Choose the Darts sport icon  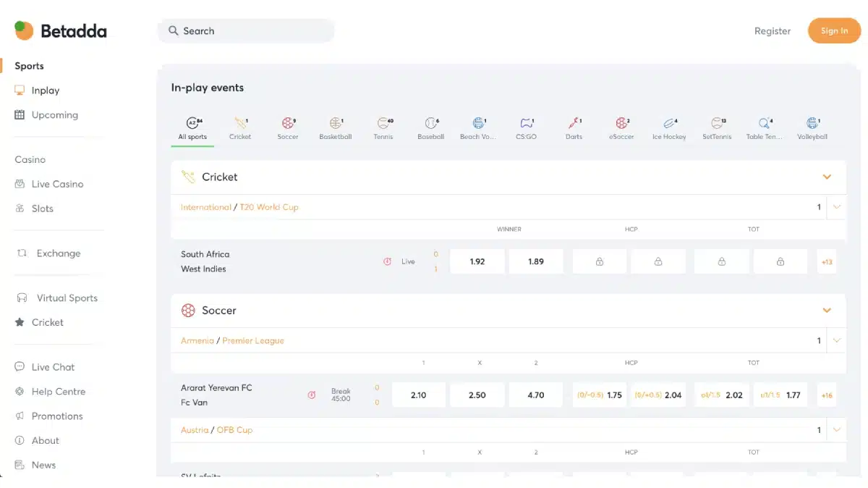point(574,124)
